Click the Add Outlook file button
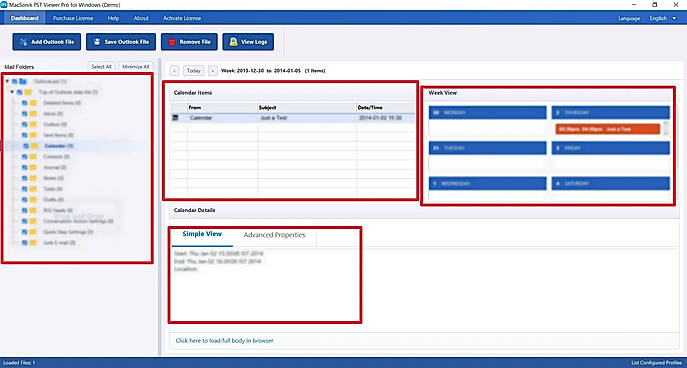 tap(46, 42)
